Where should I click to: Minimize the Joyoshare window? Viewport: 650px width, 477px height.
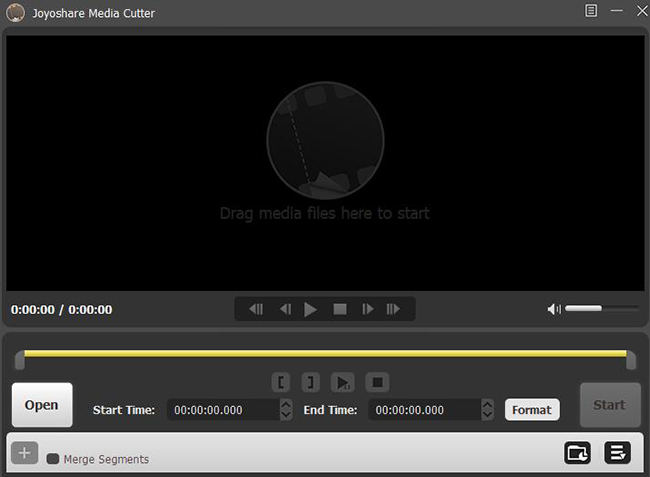617,10
